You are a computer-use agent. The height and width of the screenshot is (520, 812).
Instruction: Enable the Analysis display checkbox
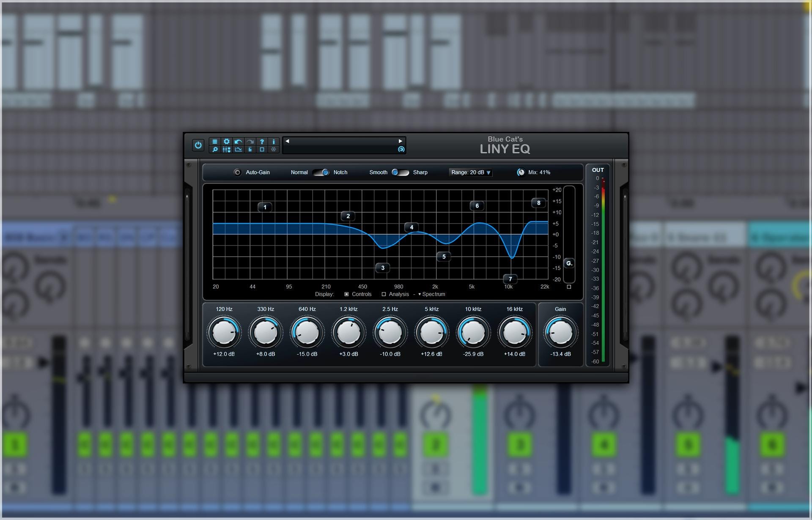click(384, 294)
